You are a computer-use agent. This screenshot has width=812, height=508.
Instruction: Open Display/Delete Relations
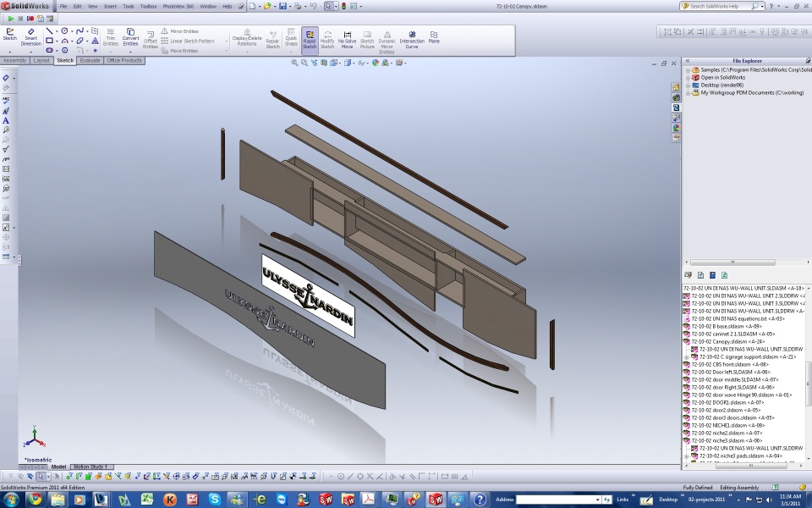click(247, 37)
